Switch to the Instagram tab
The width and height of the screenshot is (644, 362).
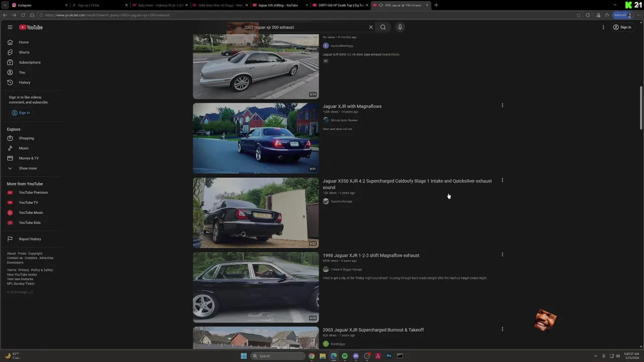40,5
